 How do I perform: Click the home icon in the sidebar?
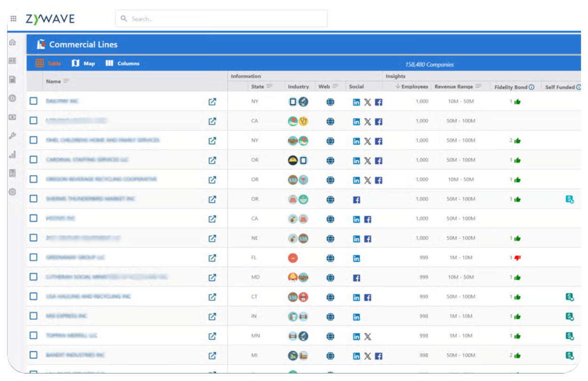tap(13, 42)
